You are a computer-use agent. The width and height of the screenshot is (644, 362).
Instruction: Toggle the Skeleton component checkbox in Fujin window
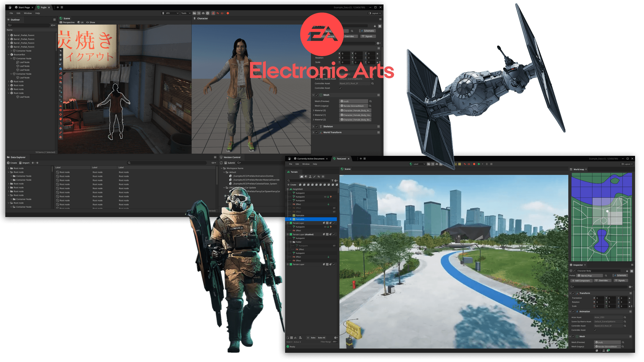[x=316, y=127]
